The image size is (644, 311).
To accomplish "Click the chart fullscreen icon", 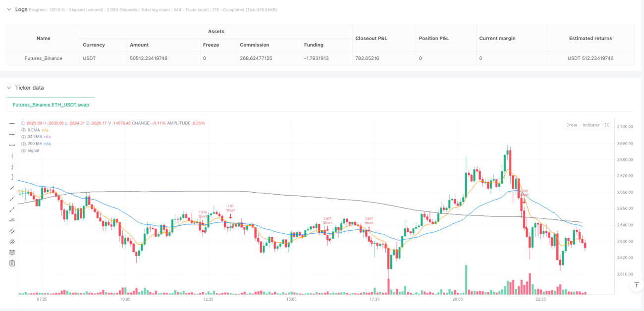I will 606,125.
